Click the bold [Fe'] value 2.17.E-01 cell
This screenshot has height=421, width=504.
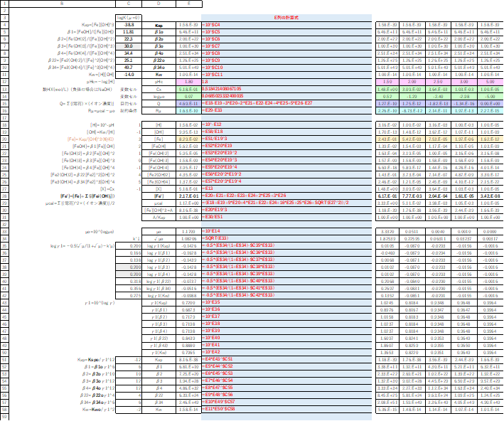tap(189, 196)
